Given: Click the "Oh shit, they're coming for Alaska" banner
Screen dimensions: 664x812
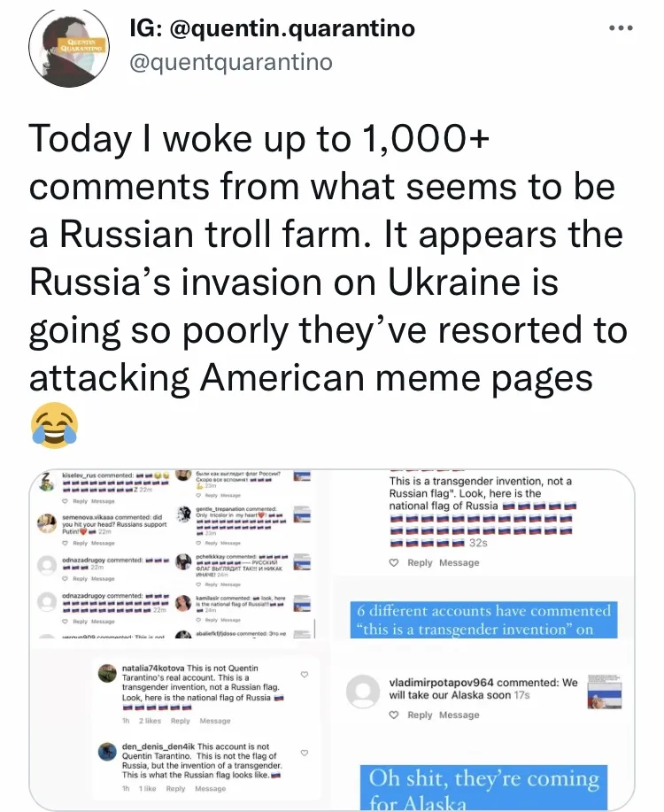Looking at the screenshot, I should [x=484, y=787].
